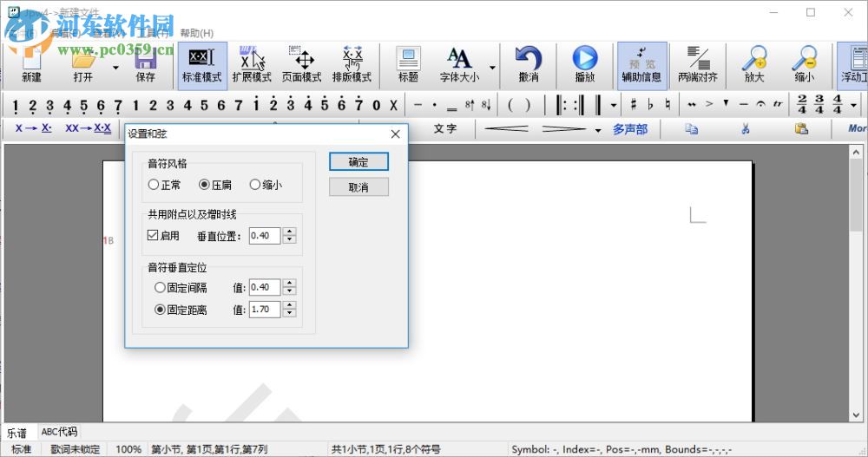Switch to 标准模式 standard mode
Image resolution: width=868 pixels, height=457 pixels.
202,65
